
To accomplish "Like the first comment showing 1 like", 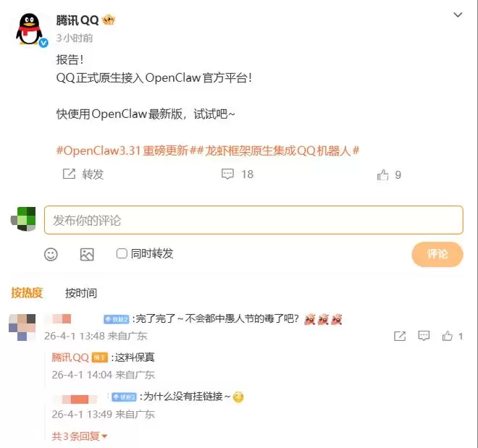I will [448, 336].
